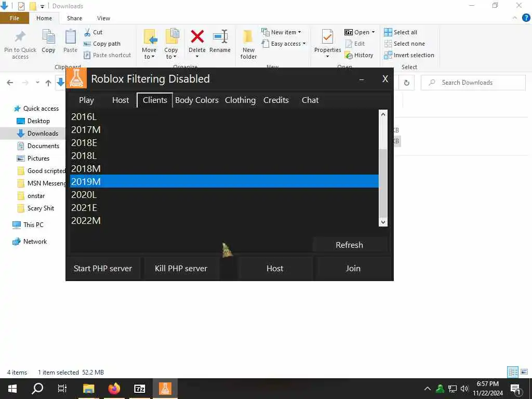Click the client list scroll down arrow
532x399 pixels.
(x=383, y=222)
